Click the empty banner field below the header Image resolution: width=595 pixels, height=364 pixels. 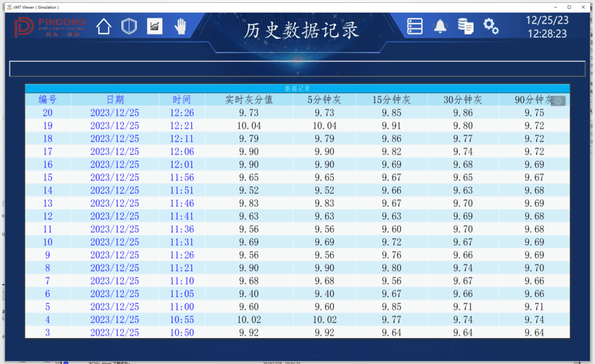[x=297, y=69]
